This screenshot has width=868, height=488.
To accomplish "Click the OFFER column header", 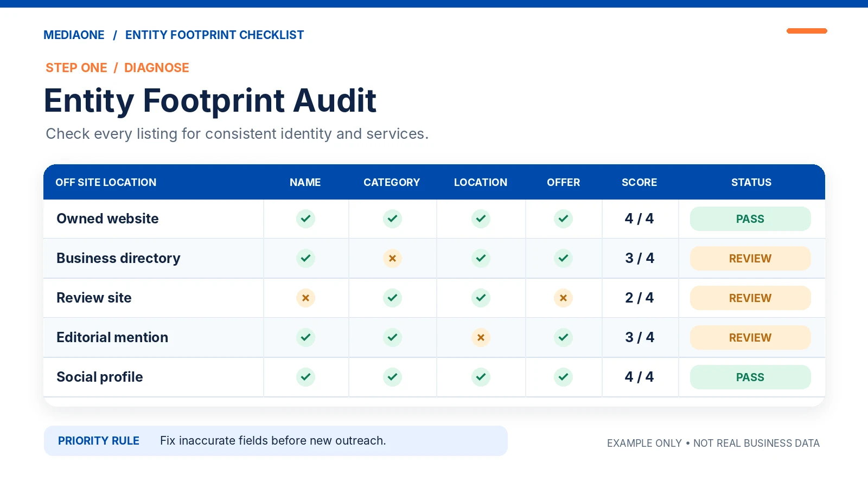I will tap(564, 182).
